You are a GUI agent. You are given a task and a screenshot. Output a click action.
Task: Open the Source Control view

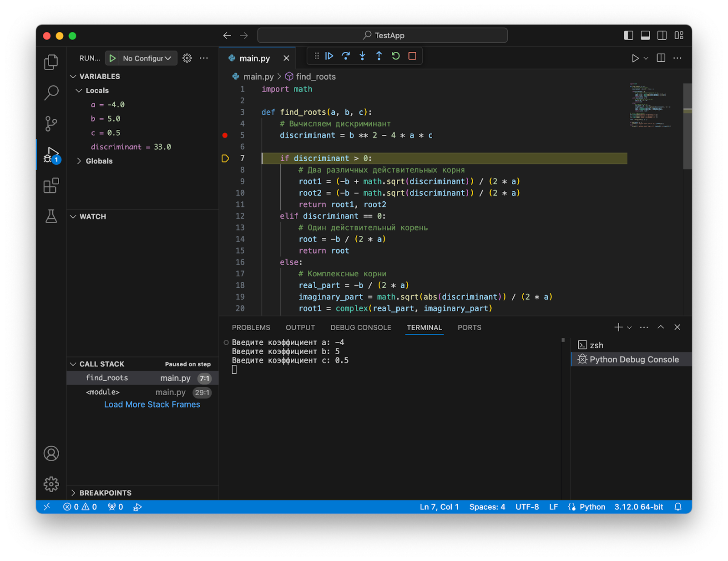51,123
